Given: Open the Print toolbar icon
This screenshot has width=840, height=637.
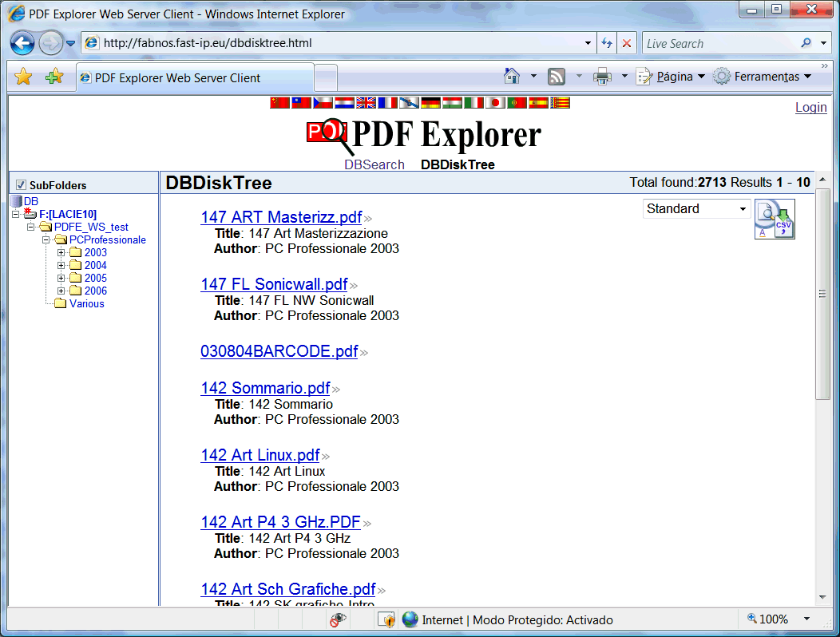Looking at the screenshot, I should click(602, 77).
